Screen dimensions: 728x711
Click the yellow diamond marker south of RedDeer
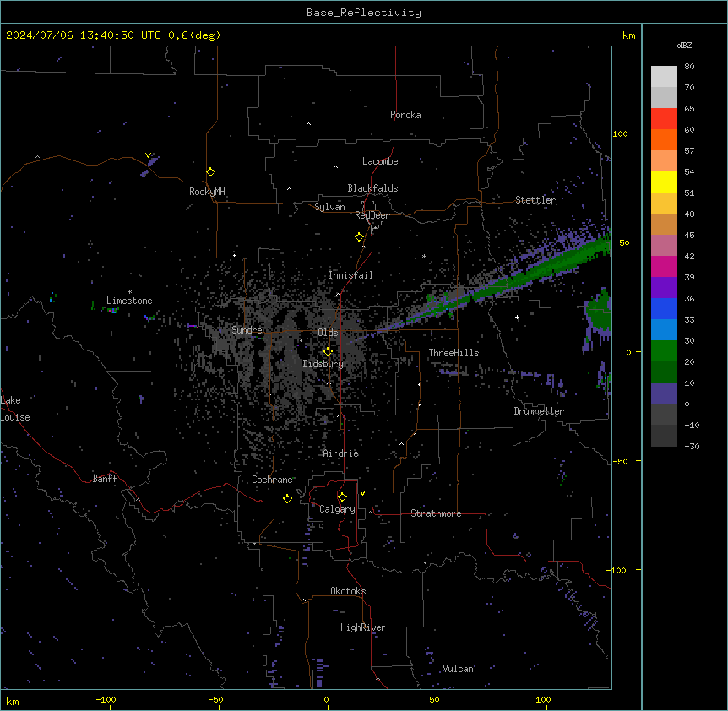[360, 237]
